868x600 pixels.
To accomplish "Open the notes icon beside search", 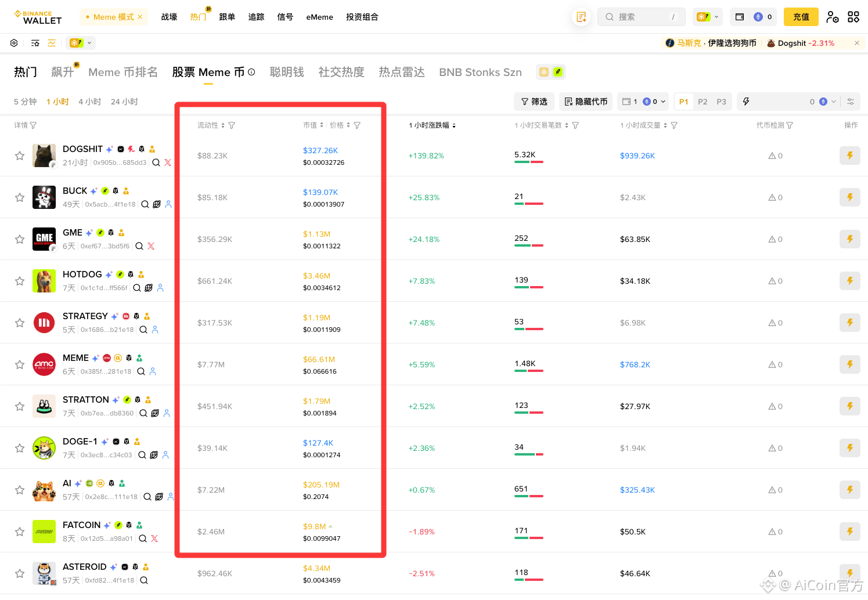I will [x=581, y=17].
